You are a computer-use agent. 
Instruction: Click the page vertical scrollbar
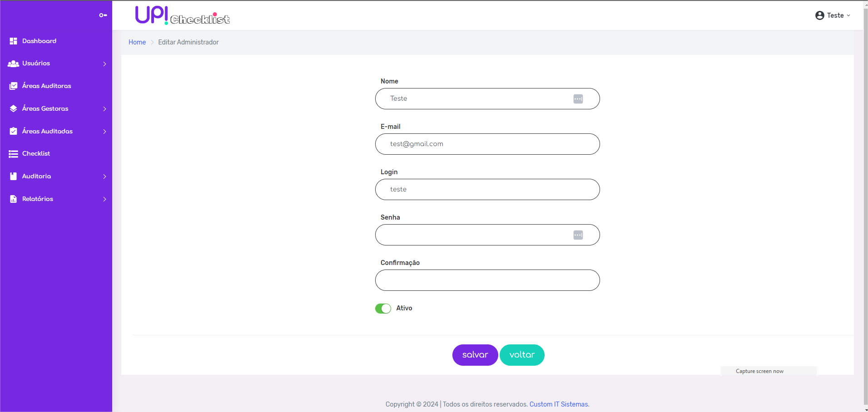click(x=865, y=206)
